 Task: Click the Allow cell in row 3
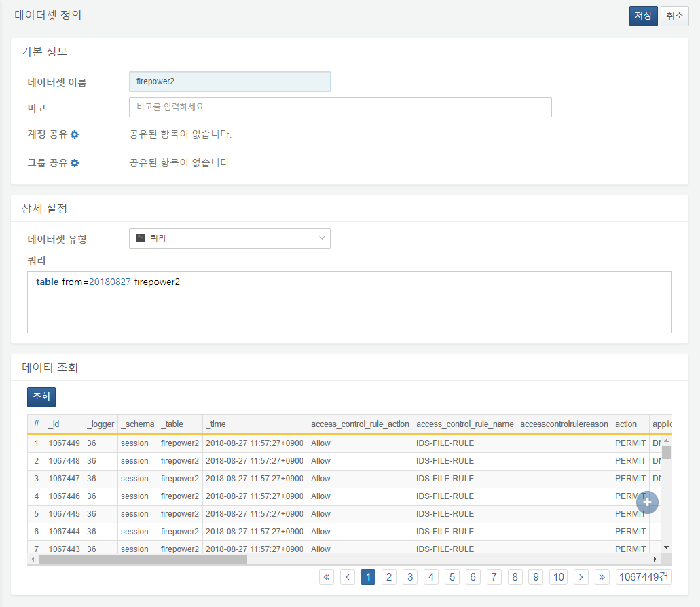(361, 479)
